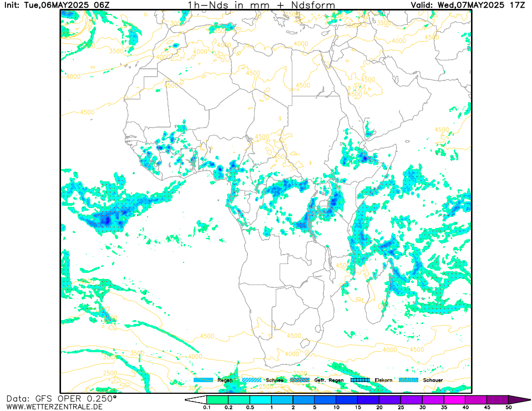Select the 2–5 mm colorbar segment
The width and height of the screenshot is (532, 411).
click(x=303, y=399)
